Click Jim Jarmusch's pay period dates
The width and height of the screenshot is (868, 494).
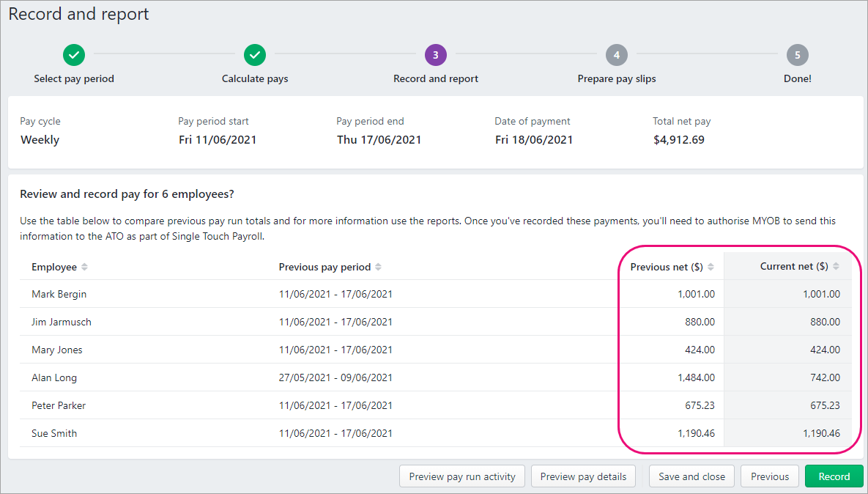(x=335, y=322)
